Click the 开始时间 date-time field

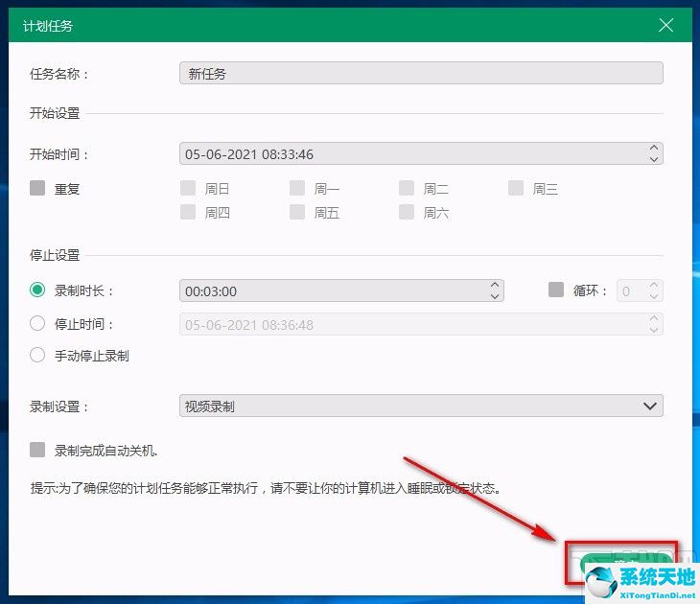pos(421,154)
